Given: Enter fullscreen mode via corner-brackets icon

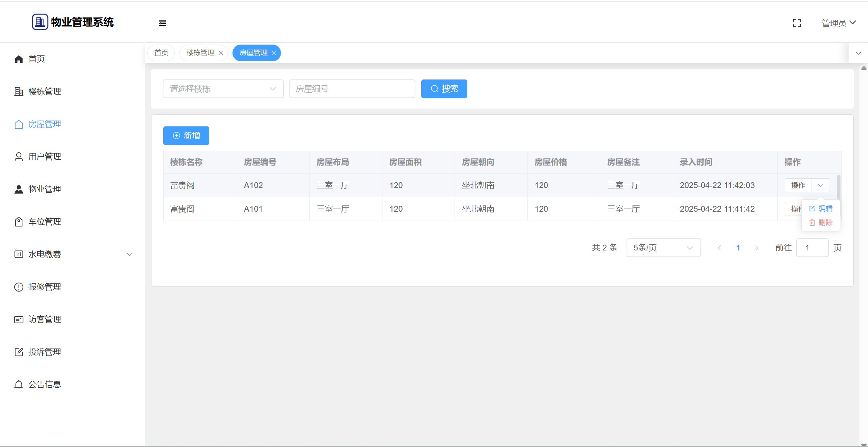Looking at the screenshot, I should pos(797,23).
